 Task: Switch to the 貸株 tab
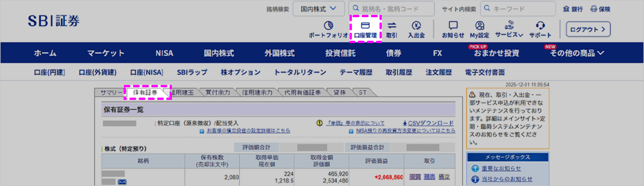click(340, 92)
